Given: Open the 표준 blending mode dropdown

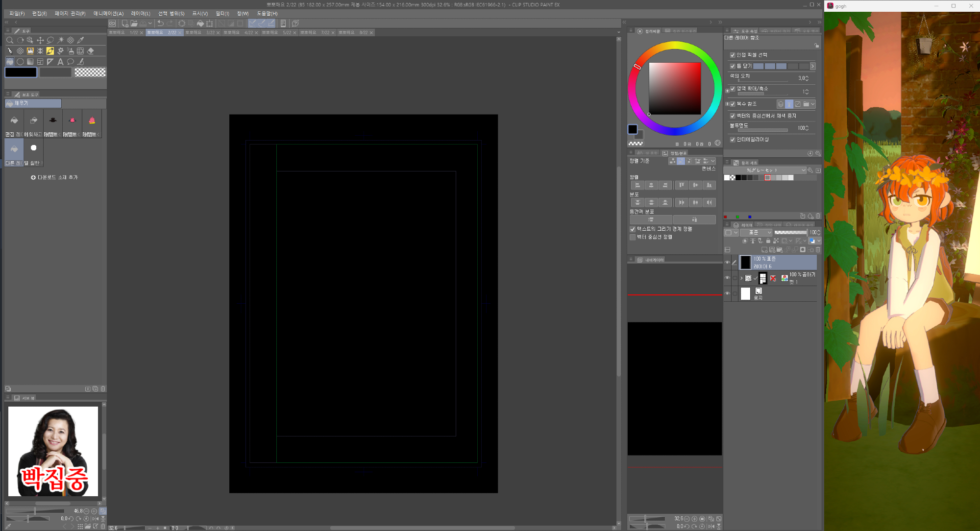Looking at the screenshot, I should (756, 233).
